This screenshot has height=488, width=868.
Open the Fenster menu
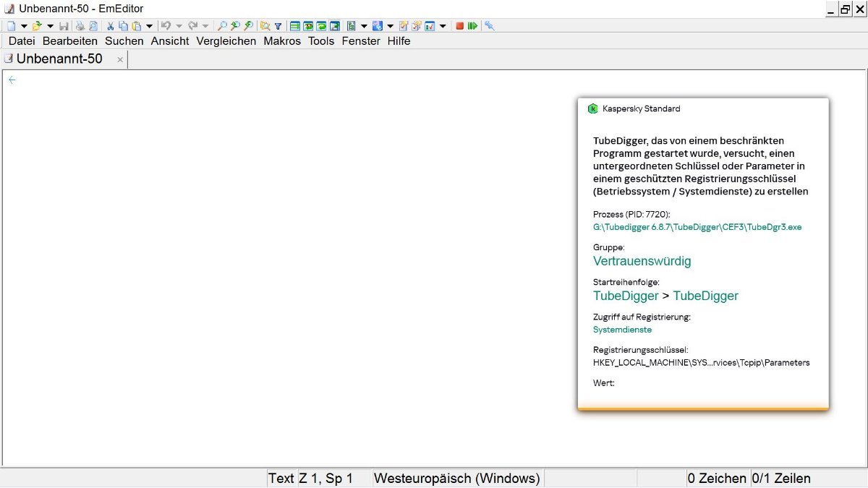click(x=361, y=41)
